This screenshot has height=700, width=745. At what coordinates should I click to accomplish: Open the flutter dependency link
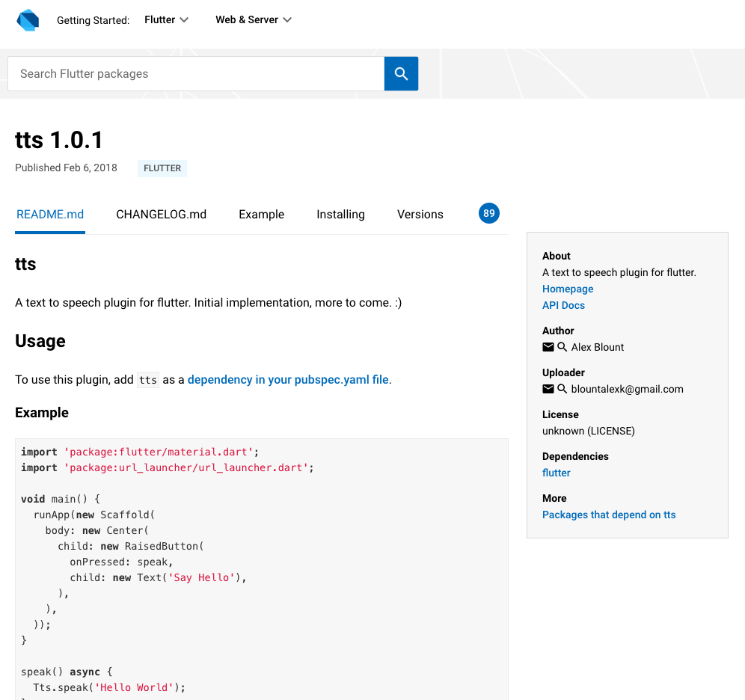click(557, 473)
